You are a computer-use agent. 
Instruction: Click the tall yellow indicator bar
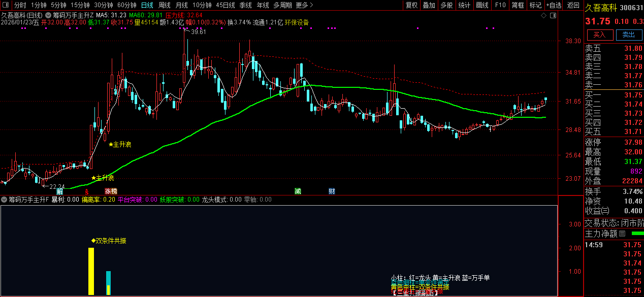[91, 271]
